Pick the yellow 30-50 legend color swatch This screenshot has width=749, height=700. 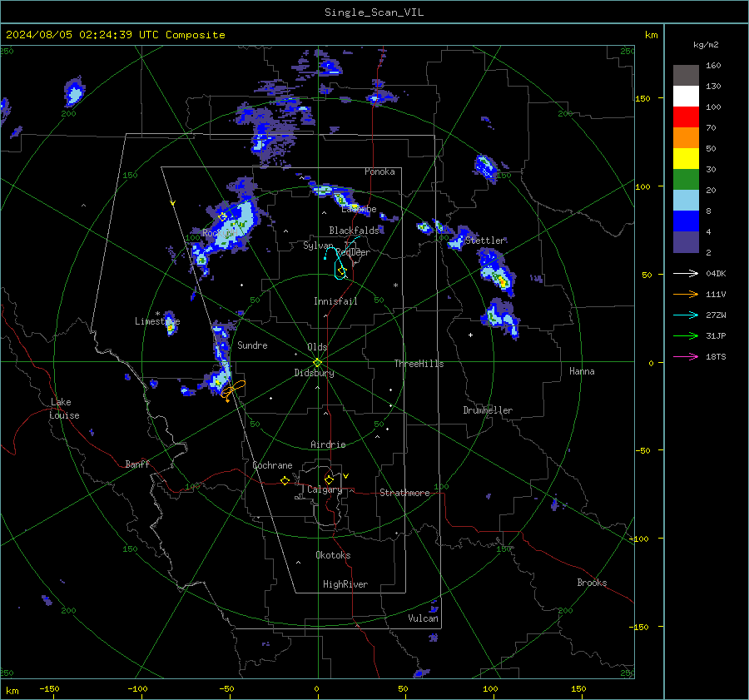[686, 159]
